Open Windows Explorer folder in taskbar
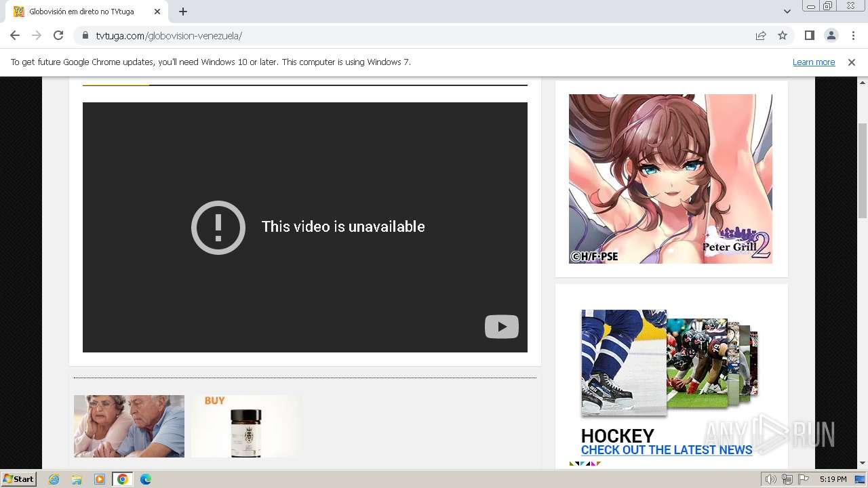Image resolution: width=868 pixels, height=488 pixels. (77, 479)
